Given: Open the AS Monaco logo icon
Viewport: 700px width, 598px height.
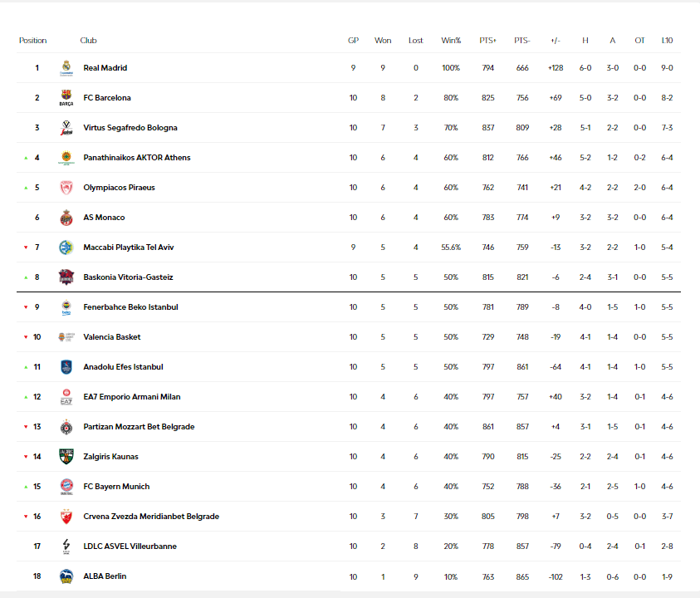Looking at the screenshot, I should (66, 218).
